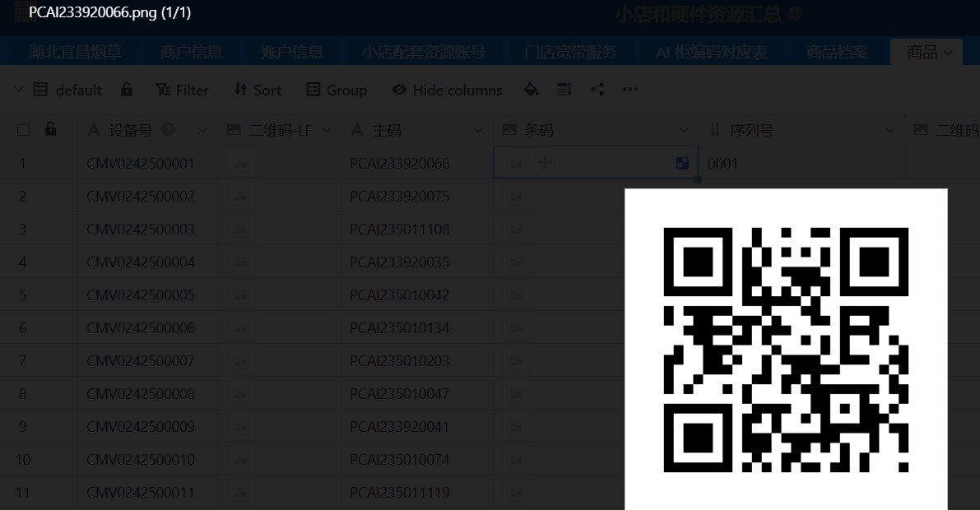The image size is (980, 510).
Task: Click the view lock icon next to default
Action: [x=127, y=90]
